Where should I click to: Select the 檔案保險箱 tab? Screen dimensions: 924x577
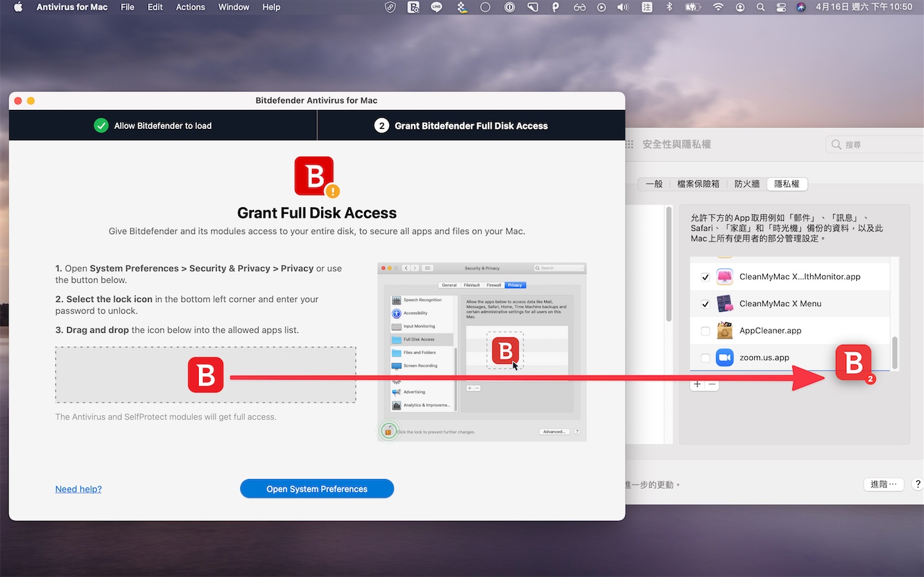[x=698, y=184]
